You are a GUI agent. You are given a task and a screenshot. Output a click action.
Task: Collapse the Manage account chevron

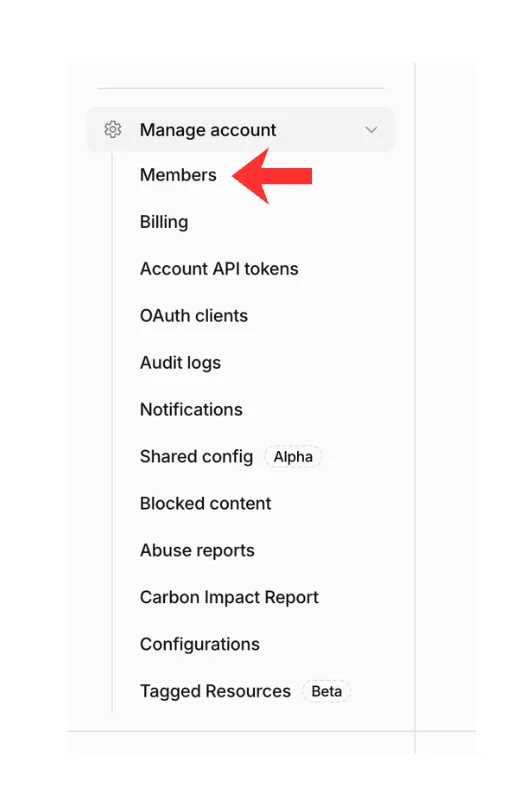coord(371,130)
